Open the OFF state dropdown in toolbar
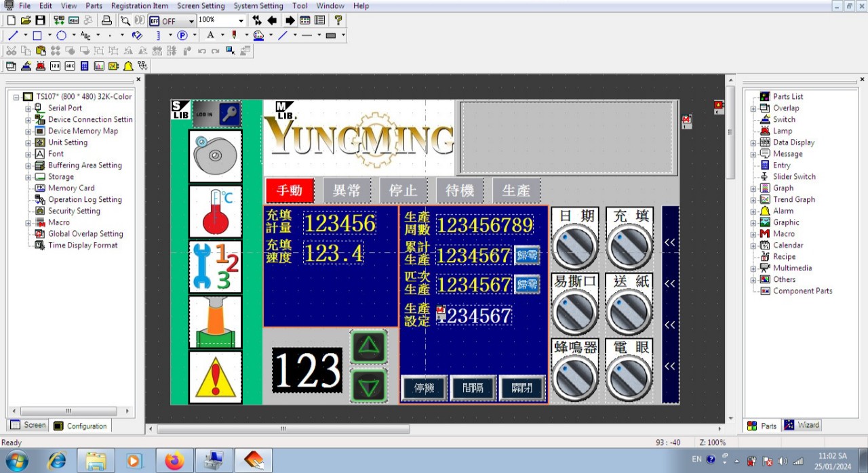 tap(191, 21)
